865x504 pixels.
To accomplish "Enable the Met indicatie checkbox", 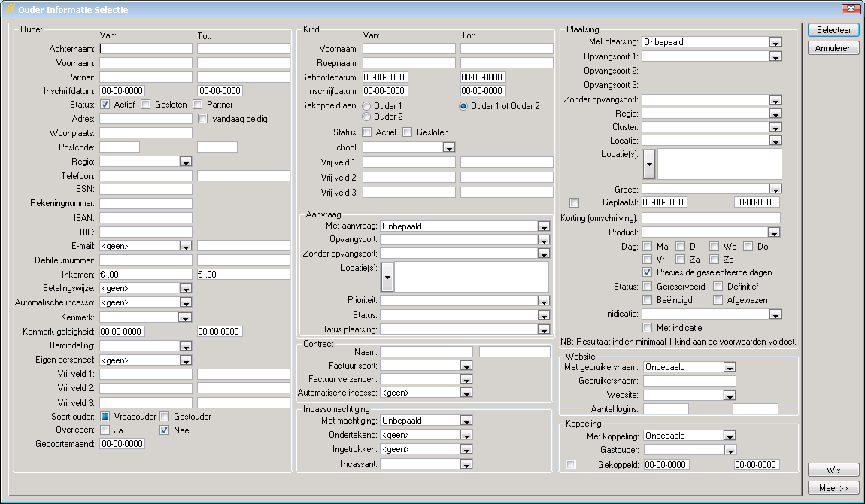I will coord(647,327).
